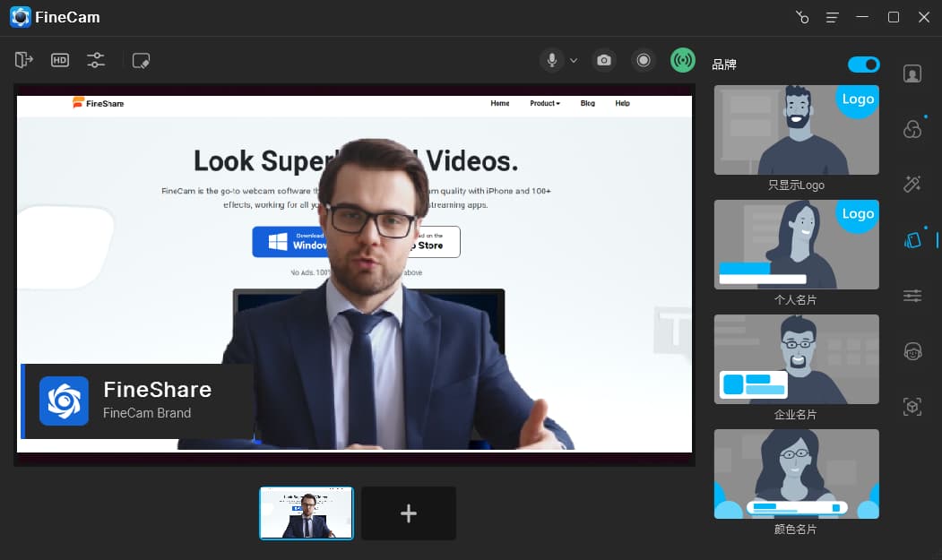Open the adjustments sliders in right sidebar
The height and width of the screenshot is (560, 942).
(x=912, y=296)
